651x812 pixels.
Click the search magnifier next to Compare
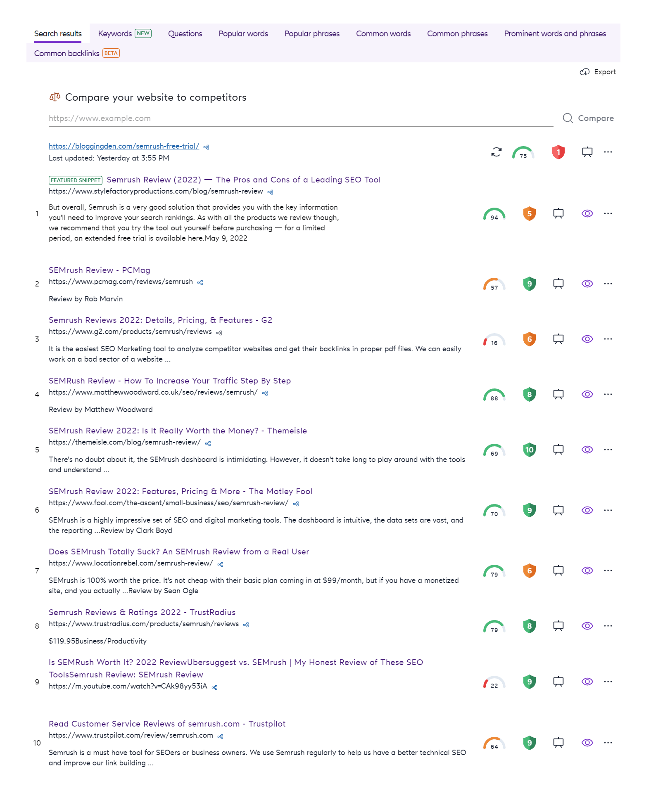coord(568,118)
